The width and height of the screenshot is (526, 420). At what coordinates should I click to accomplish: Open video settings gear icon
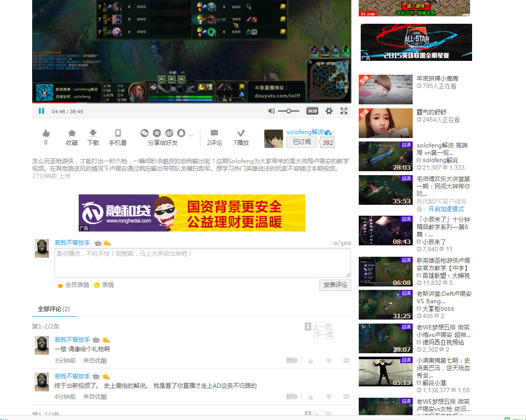[329, 111]
